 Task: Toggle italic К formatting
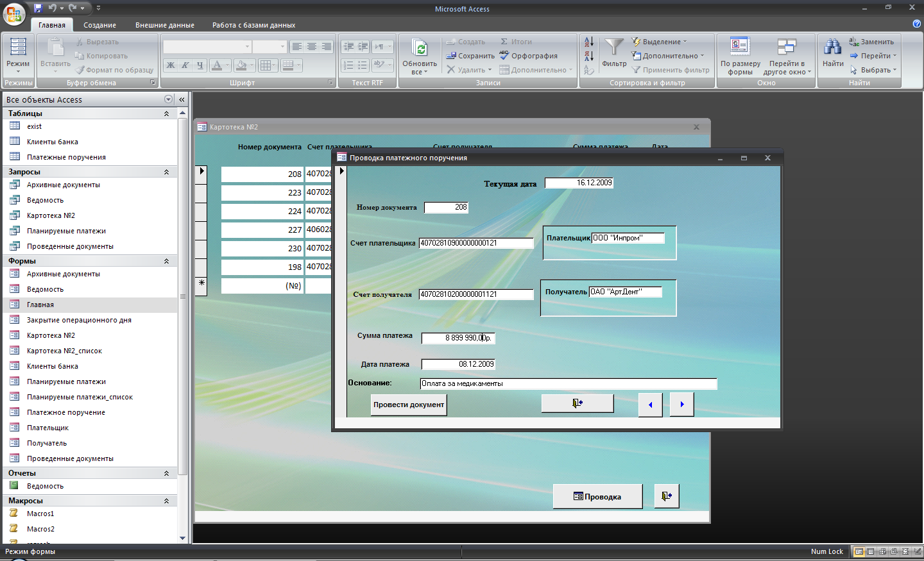185,65
